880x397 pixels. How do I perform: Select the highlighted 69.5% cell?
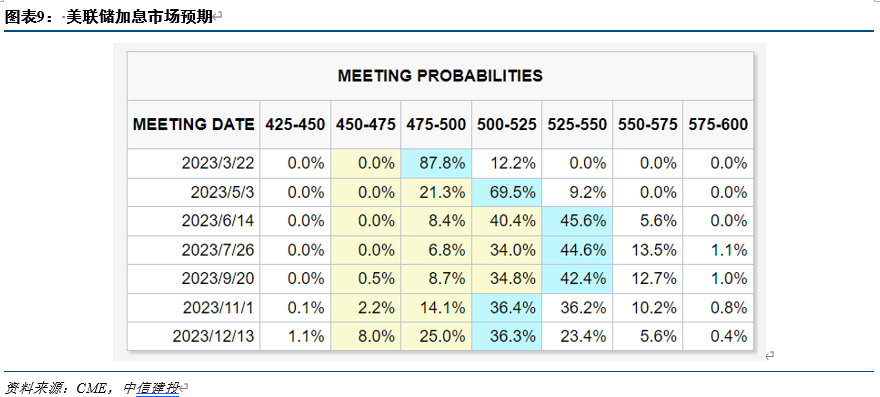pos(507,193)
